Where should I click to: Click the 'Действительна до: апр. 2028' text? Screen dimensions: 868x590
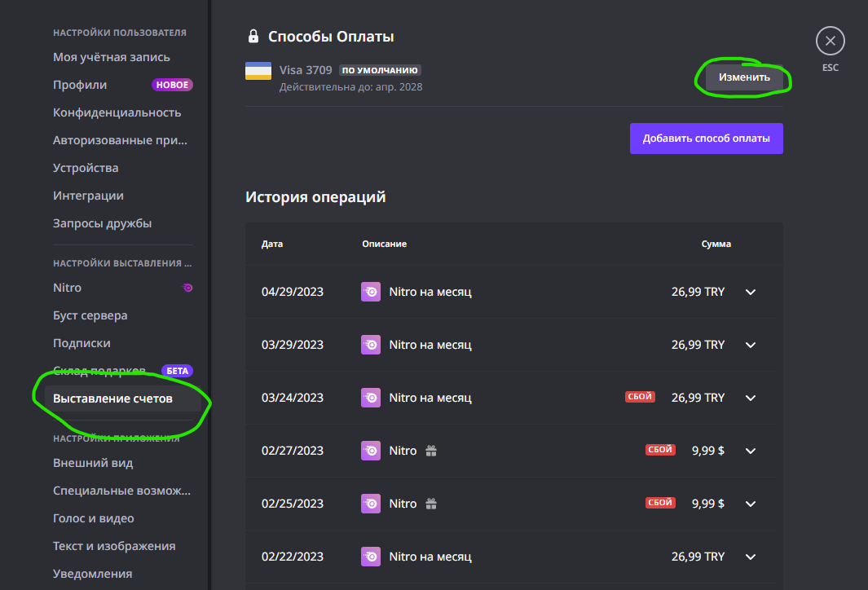coord(350,87)
